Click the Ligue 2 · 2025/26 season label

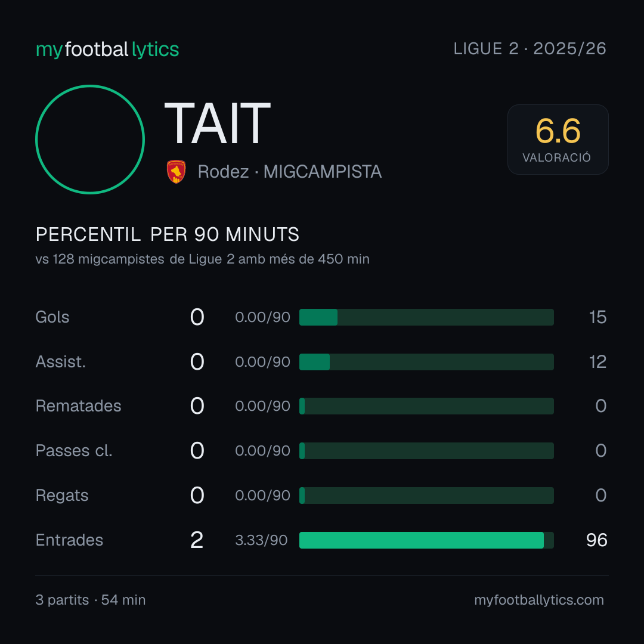[x=530, y=49]
